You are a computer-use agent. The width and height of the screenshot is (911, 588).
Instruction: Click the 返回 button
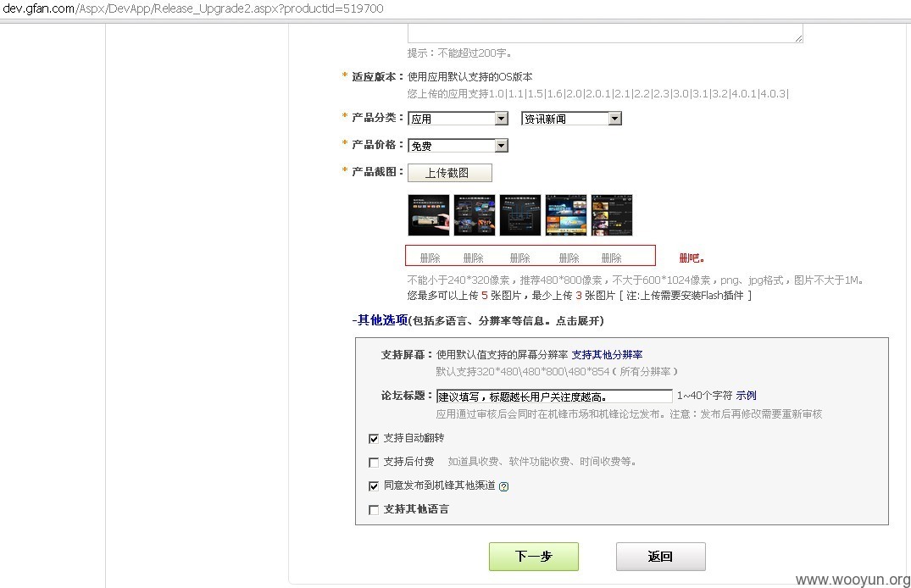[661, 557]
